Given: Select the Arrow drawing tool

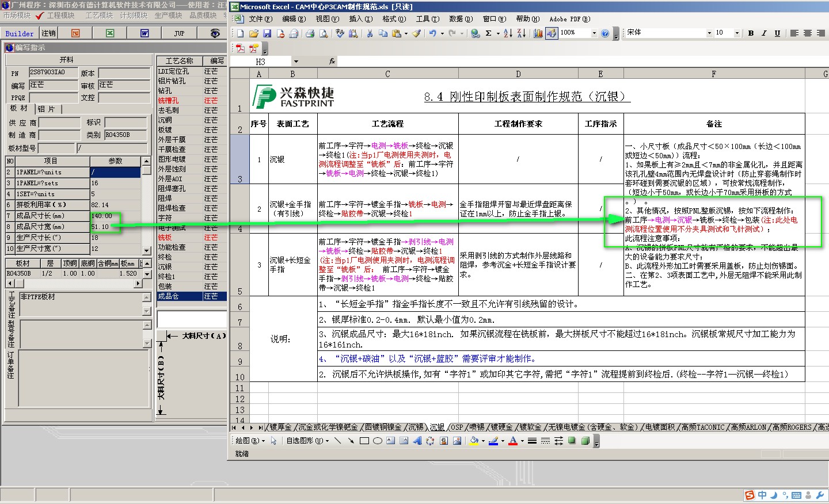Looking at the screenshot, I should 351,441.
